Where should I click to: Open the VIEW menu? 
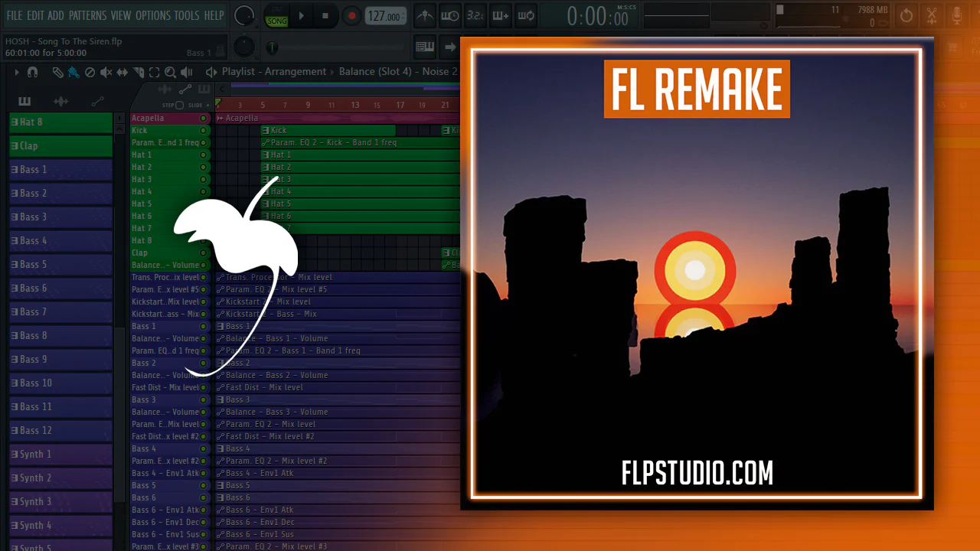pos(121,15)
